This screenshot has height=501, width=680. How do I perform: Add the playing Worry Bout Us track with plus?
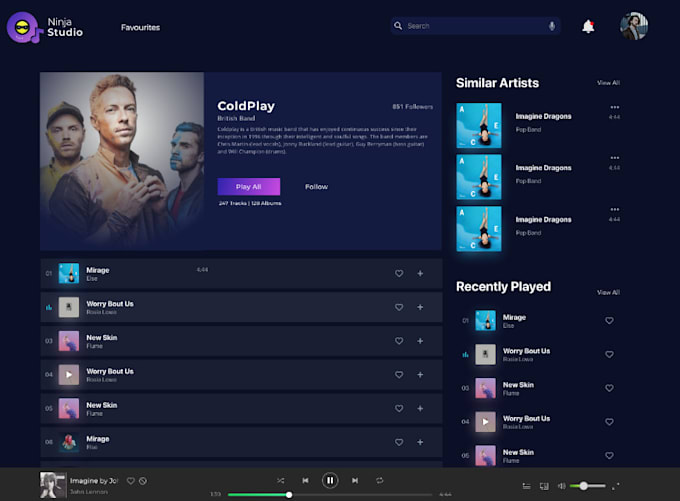click(420, 307)
